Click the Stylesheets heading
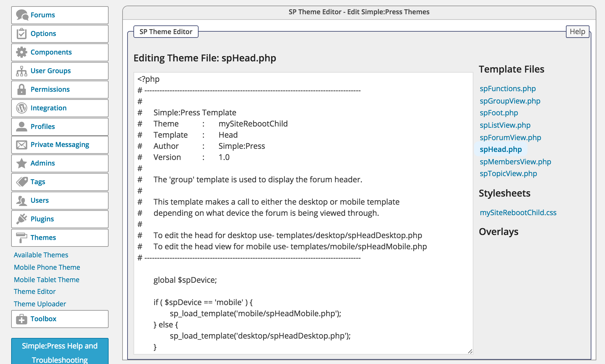 tap(504, 193)
